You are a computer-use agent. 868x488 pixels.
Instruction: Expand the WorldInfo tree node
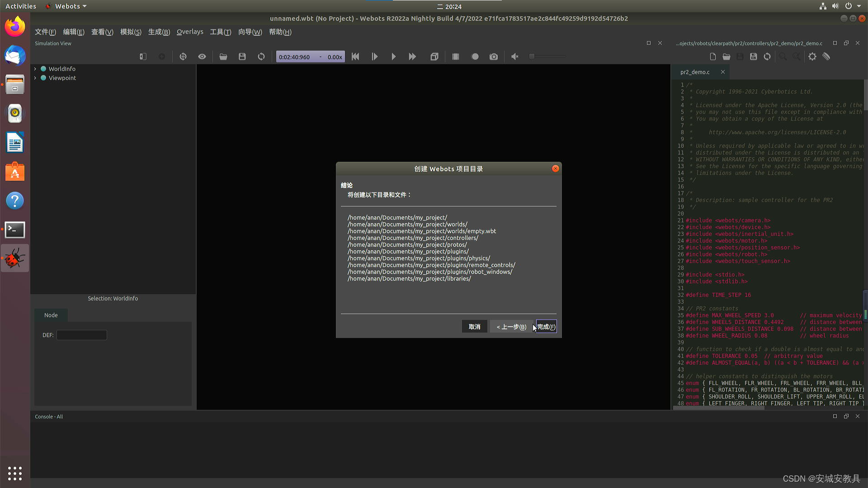click(35, 69)
